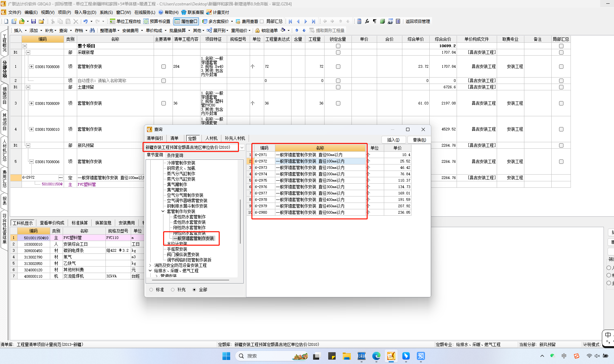Switch to 条件查询 tab
The height and width of the screenshot is (364, 614).
click(x=175, y=155)
